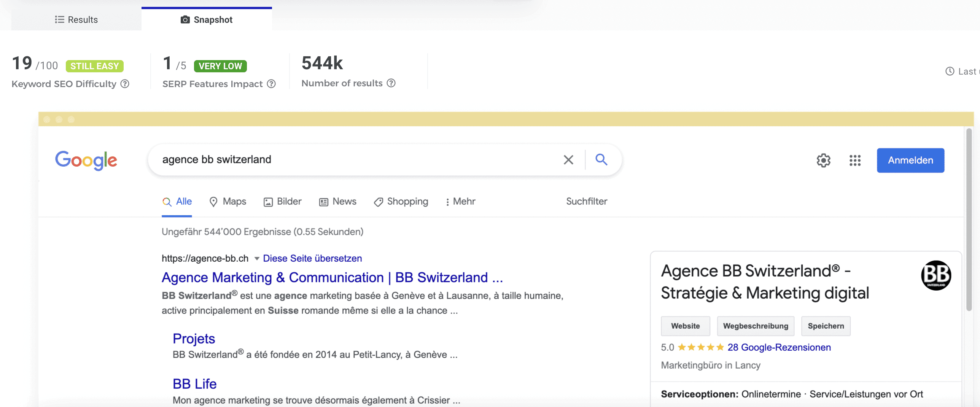This screenshot has height=407, width=980.
Task: Clear the search box with the X icon
Action: tap(568, 160)
